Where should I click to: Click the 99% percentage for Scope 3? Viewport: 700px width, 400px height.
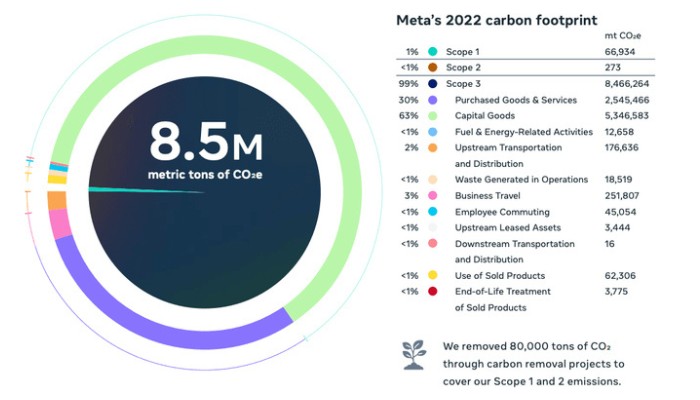coord(408,83)
